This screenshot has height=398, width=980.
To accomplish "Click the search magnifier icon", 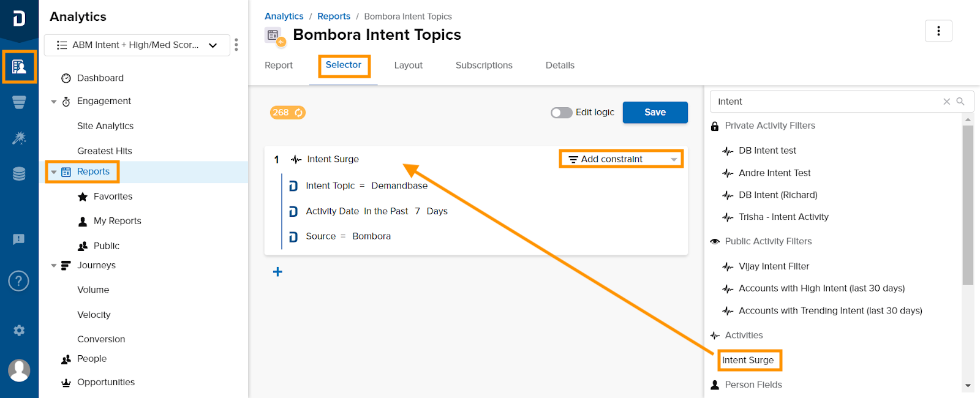I will coord(960,102).
